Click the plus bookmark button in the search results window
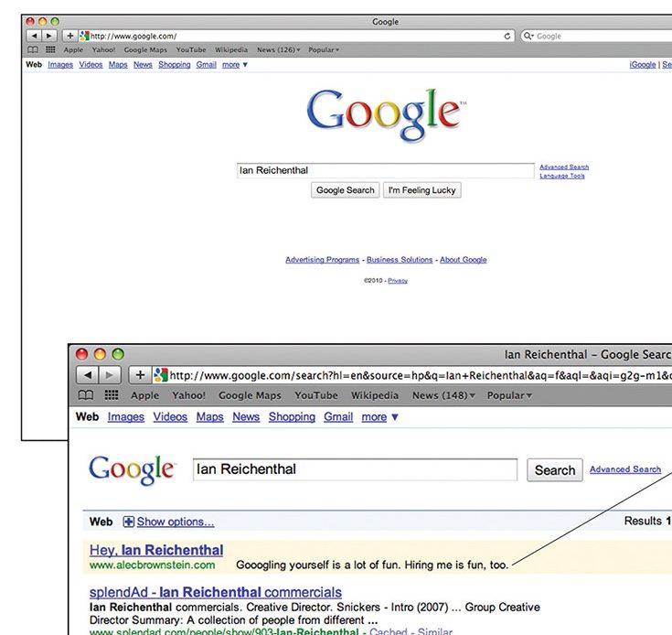Image resolution: width=672 pixels, height=635 pixels. tap(140, 375)
